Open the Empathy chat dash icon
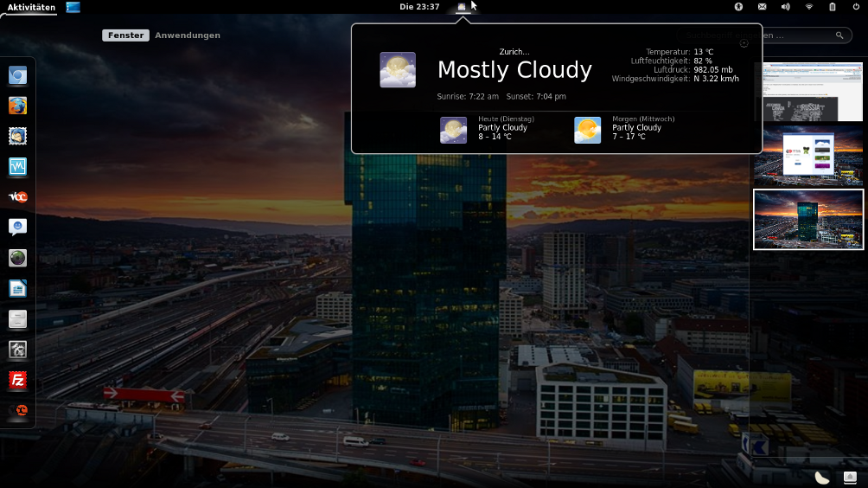 pyautogui.click(x=17, y=228)
